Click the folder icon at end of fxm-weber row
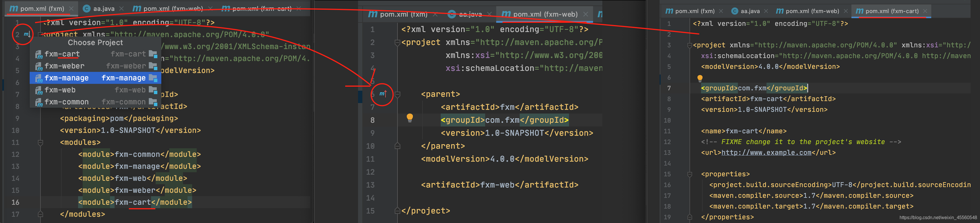The image size is (980, 223). [x=153, y=66]
